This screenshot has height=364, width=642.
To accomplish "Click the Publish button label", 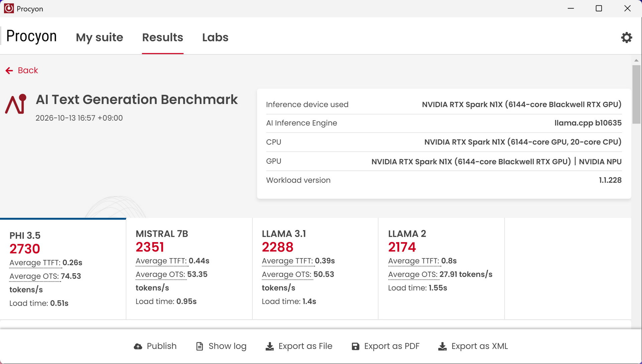I will click(x=162, y=346).
